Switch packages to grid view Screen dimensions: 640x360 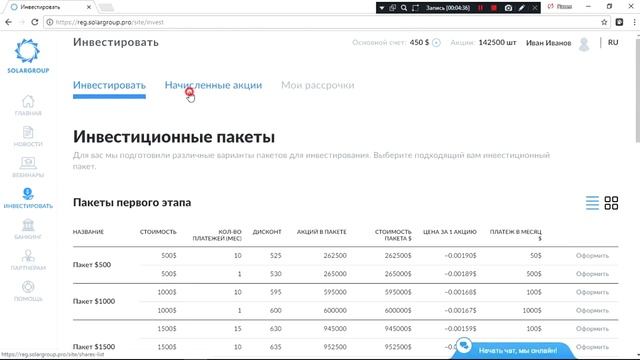[x=611, y=203]
